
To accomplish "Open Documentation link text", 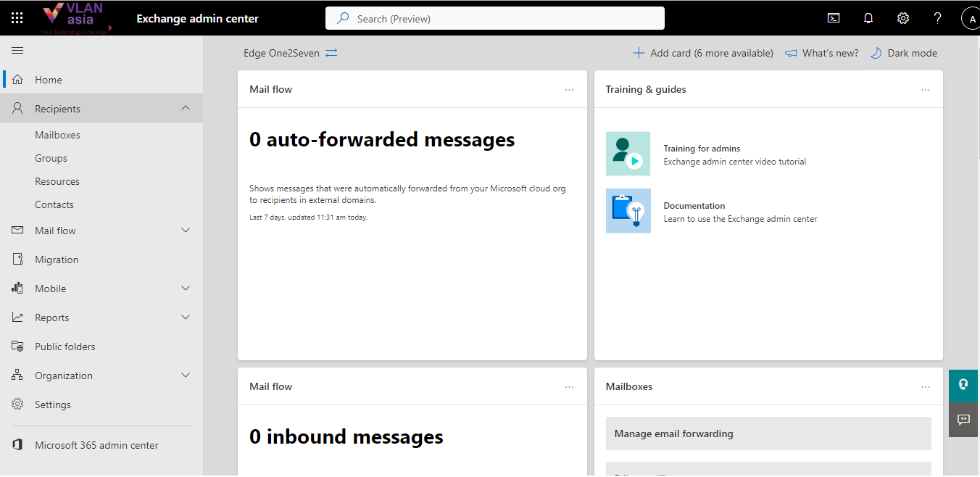I will click(694, 206).
